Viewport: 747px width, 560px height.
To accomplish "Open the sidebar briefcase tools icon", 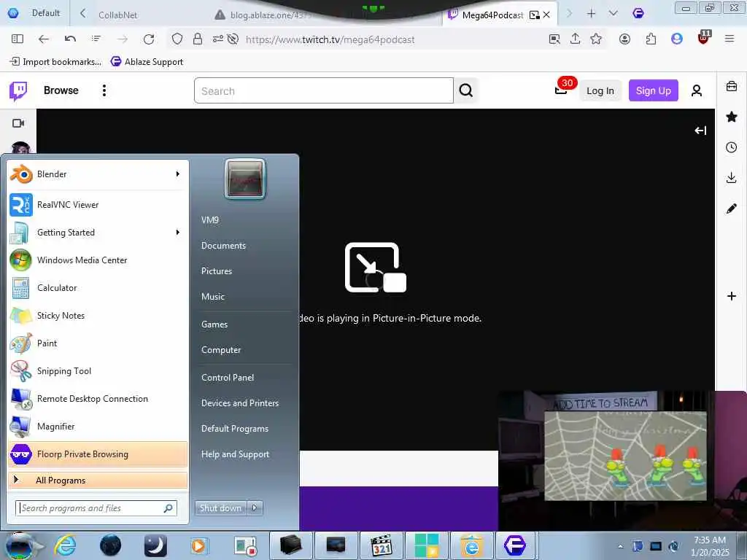I will (x=731, y=87).
